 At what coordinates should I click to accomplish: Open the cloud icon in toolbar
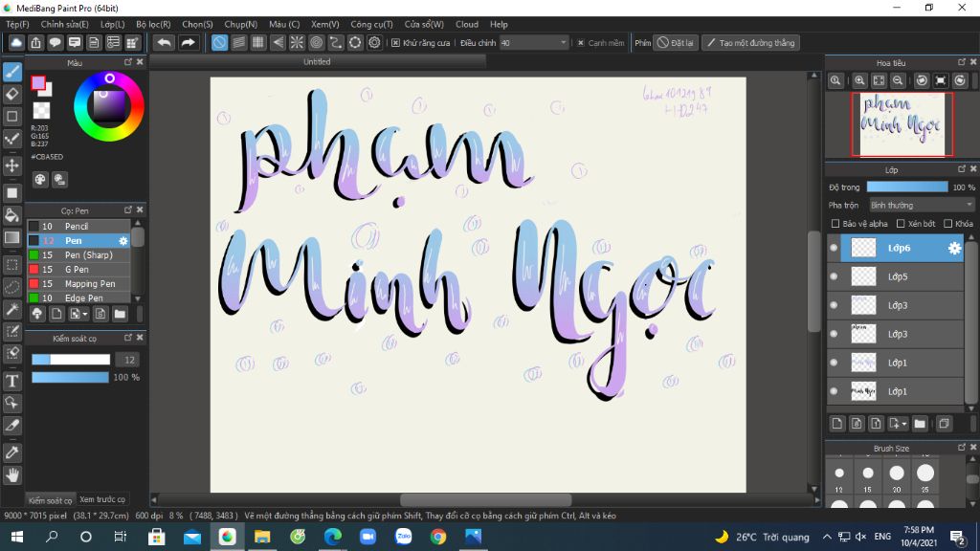coord(16,42)
